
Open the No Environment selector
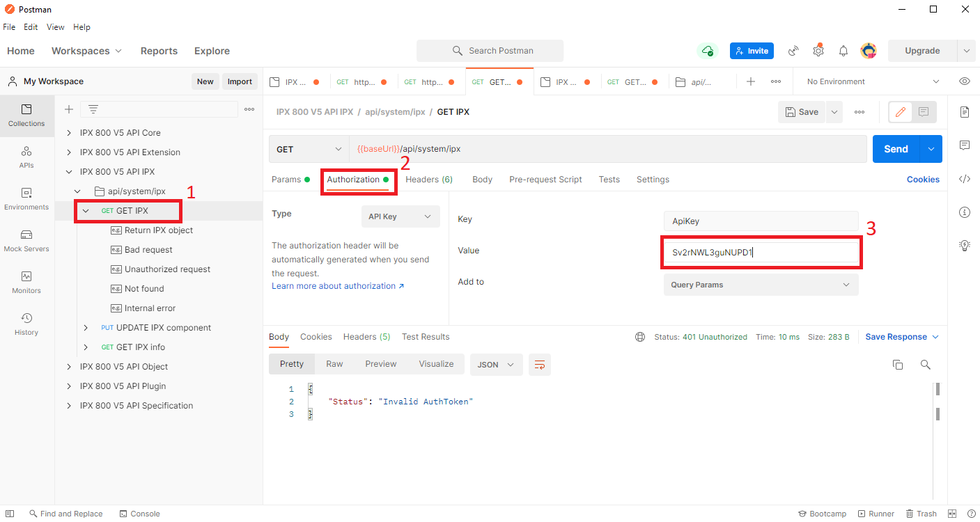pyautogui.click(x=872, y=81)
